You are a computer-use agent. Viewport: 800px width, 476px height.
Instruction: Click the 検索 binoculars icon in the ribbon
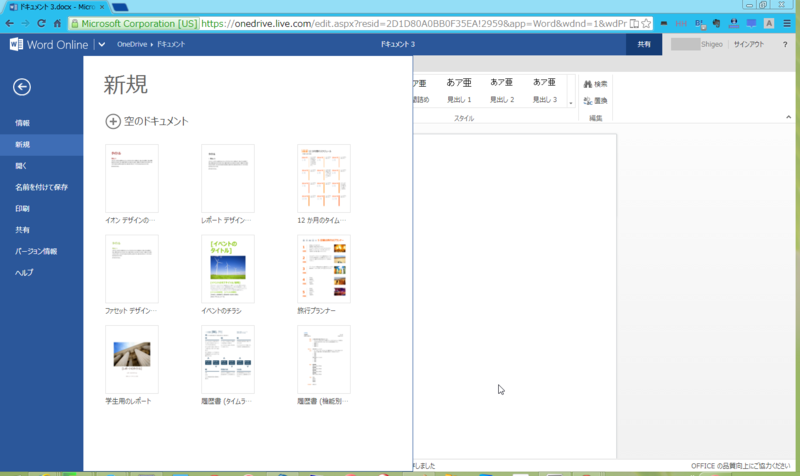click(588, 84)
